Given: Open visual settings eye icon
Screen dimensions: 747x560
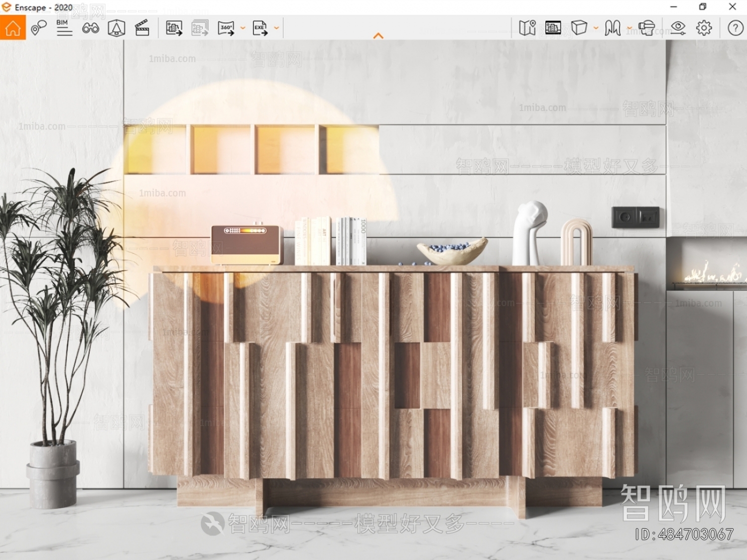Looking at the screenshot, I should [678, 28].
